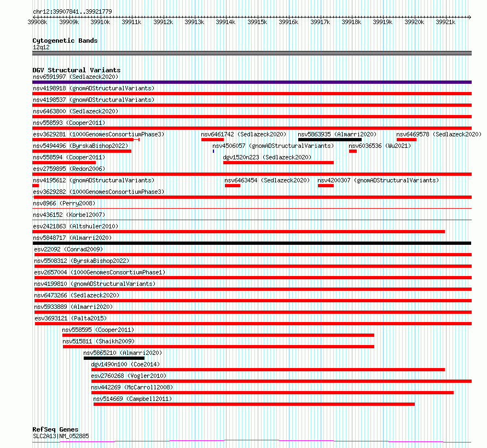Open nsv5494496 (ByrskaBishop2022) label
The image size is (487, 448).
pyautogui.click(x=80, y=146)
